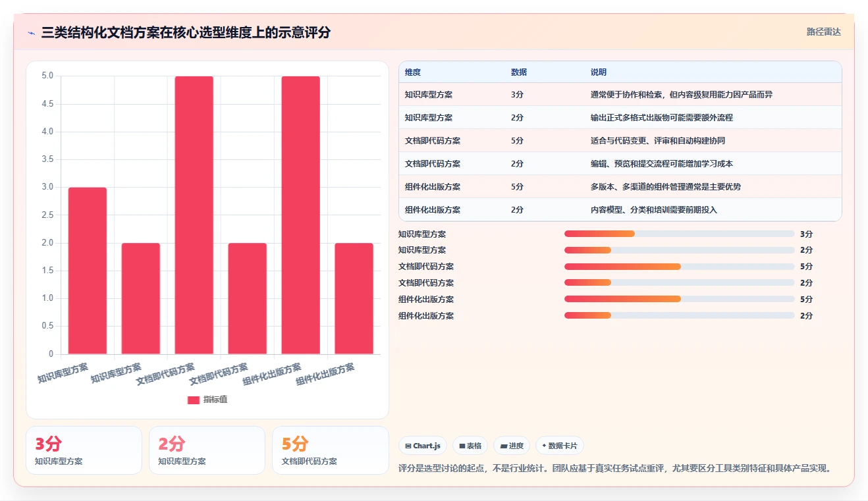Select the 数据卡片 chip
868x501 pixels.
click(x=559, y=446)
